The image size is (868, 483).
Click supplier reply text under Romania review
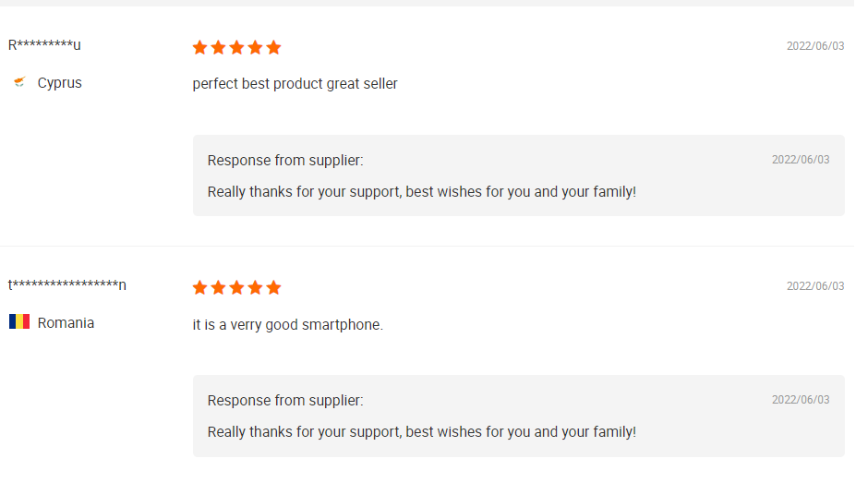(x=421, y=432)
